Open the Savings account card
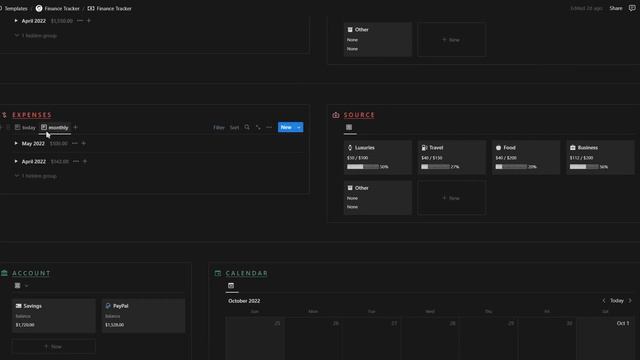The width and height of the screenshot is (640, 360). tap(54, 316)
